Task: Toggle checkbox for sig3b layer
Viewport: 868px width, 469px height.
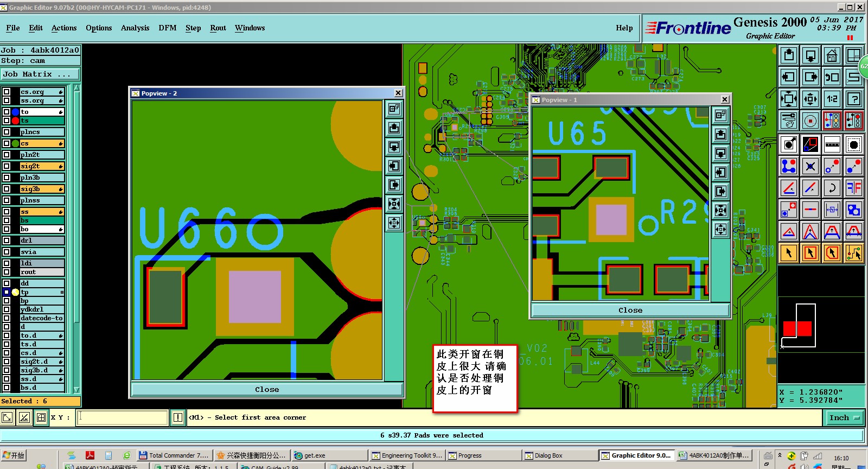Action: (x=7, y=189)
